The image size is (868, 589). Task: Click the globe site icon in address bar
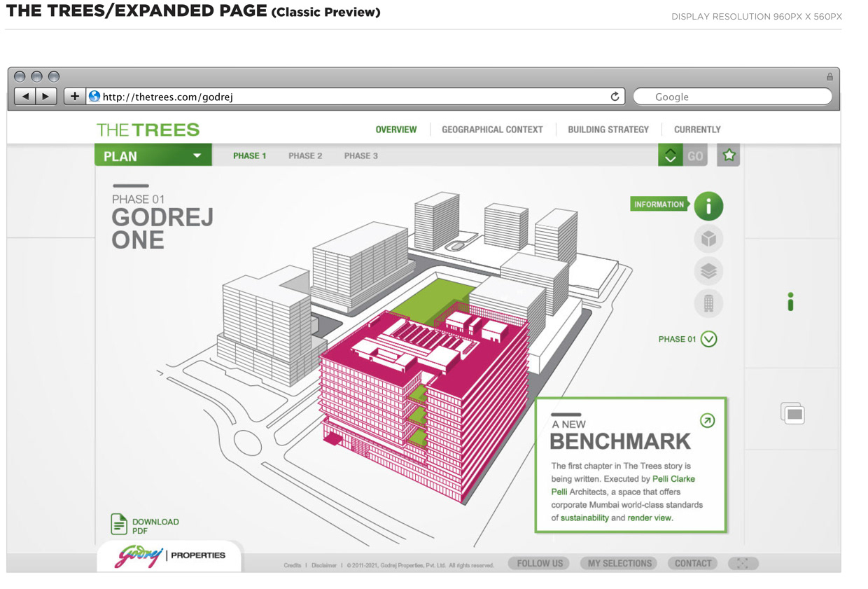point(94,96)
